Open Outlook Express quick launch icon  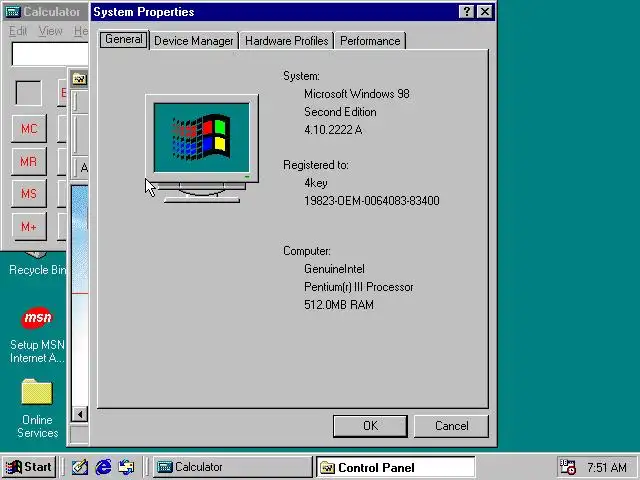126,467
